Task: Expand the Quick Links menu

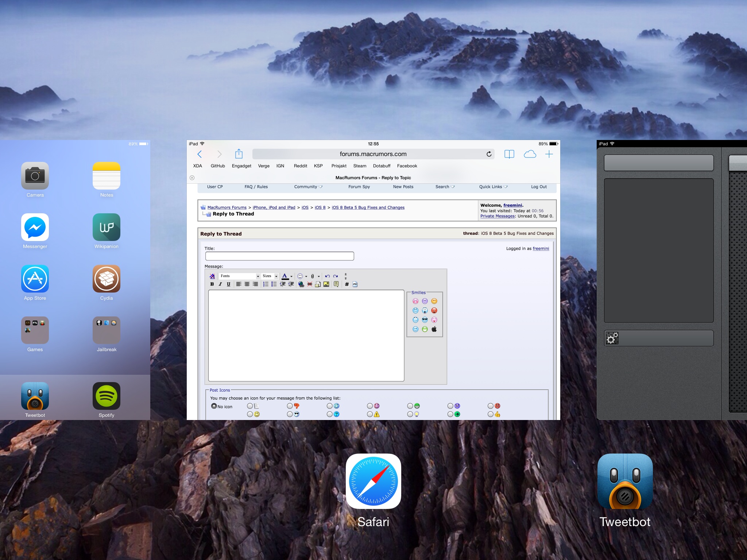Action: coord(493,187)
